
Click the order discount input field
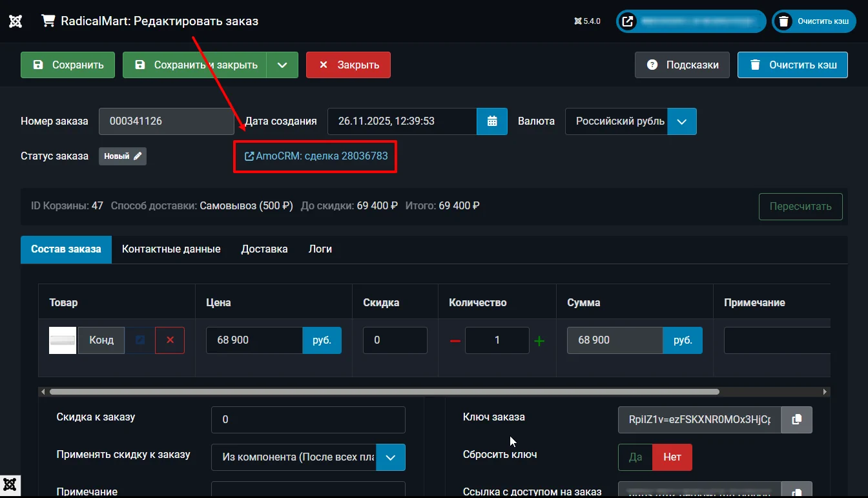coord(308,420)
